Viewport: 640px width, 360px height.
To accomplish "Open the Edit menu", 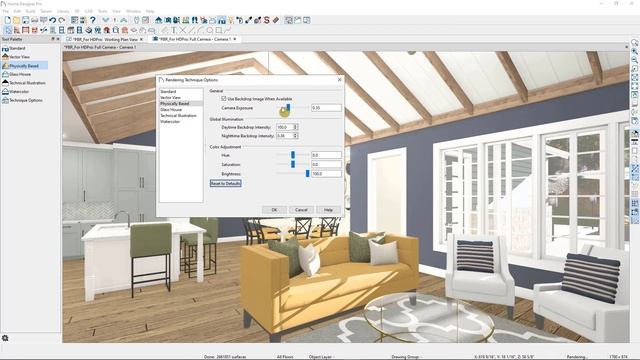I will click(x=17, y=11).
